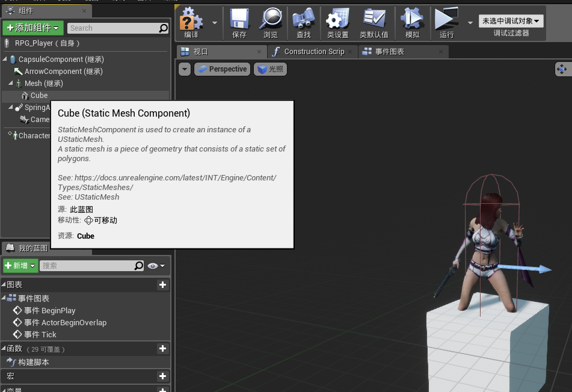Open the viewport options dropdown arrow
572x392 pixels.
pyautogui.click(x=185, y=69)
